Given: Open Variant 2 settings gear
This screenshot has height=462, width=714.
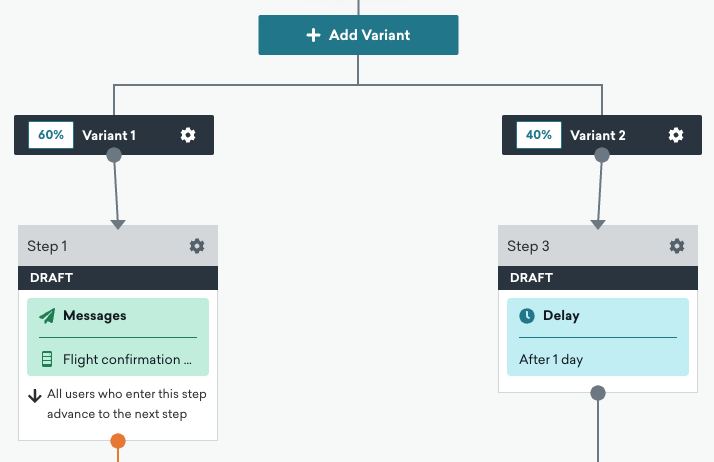Looking at the screenshot, I should (x=676, y=135).
